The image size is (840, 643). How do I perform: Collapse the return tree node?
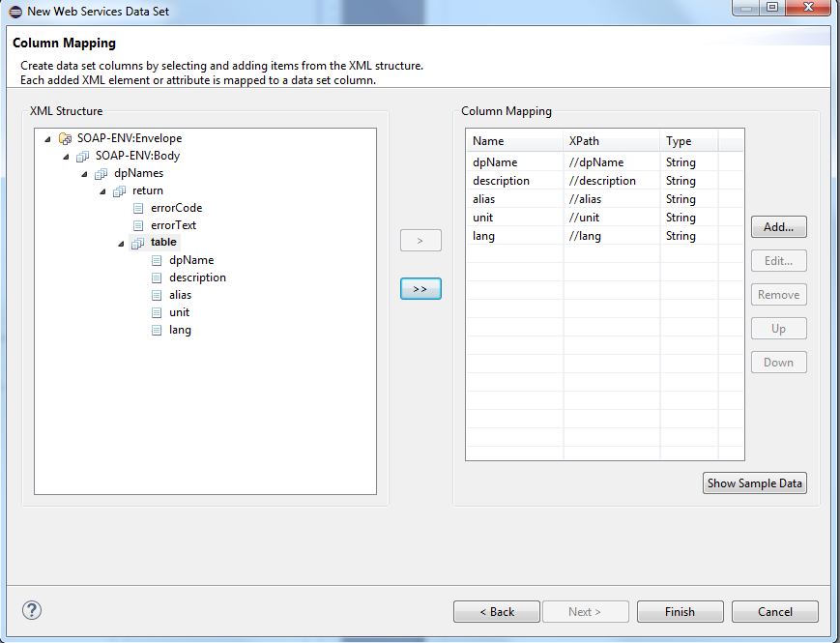click(x=102, y=191)
